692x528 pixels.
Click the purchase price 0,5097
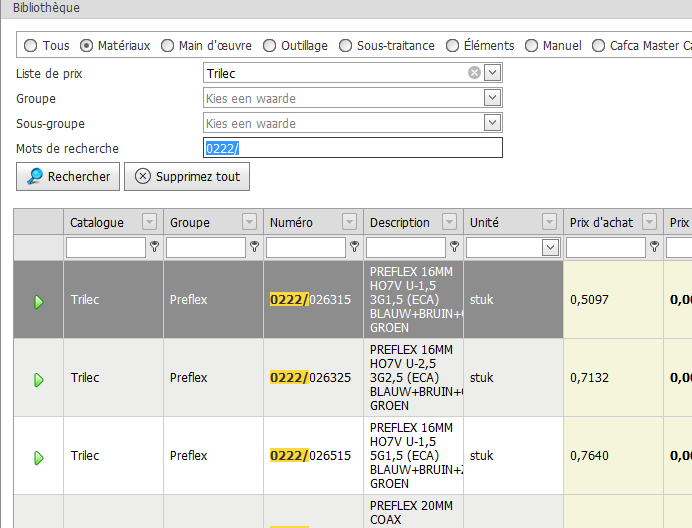589,300
